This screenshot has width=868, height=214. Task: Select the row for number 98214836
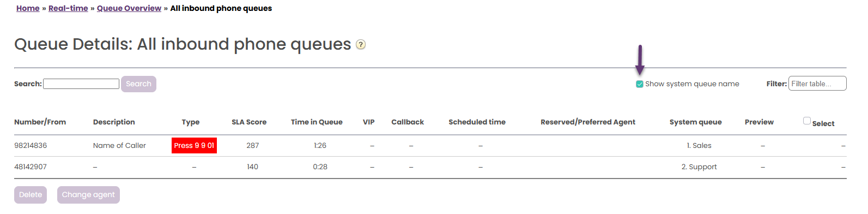(x=430, y=146)
